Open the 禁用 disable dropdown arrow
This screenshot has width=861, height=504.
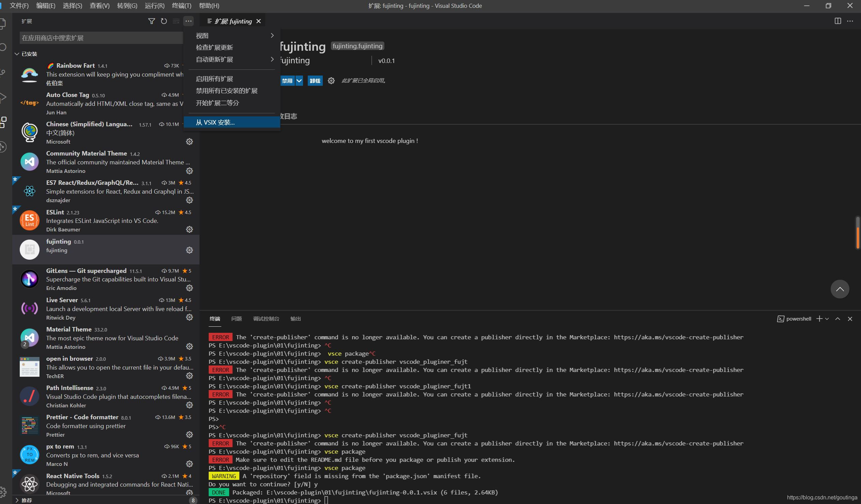point(299,81)
